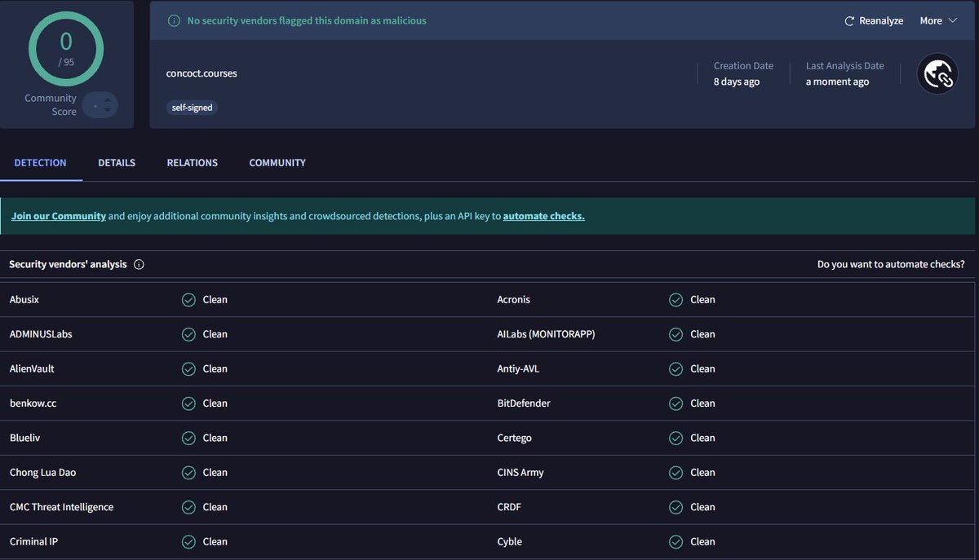Screen dimensions: 979x560
Task: Click the info icon next to Security vendors' analysis
Action: pos(139,265)
